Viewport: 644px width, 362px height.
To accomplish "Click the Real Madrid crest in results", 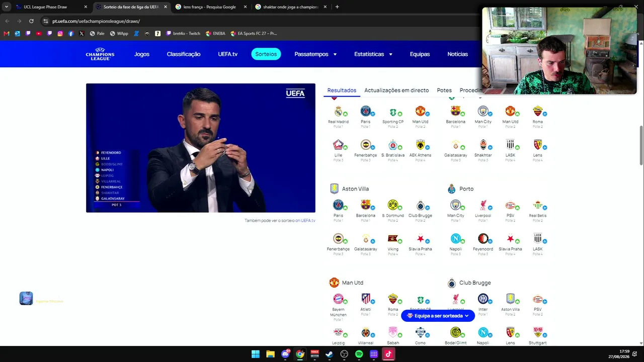I will click(338, 111).
